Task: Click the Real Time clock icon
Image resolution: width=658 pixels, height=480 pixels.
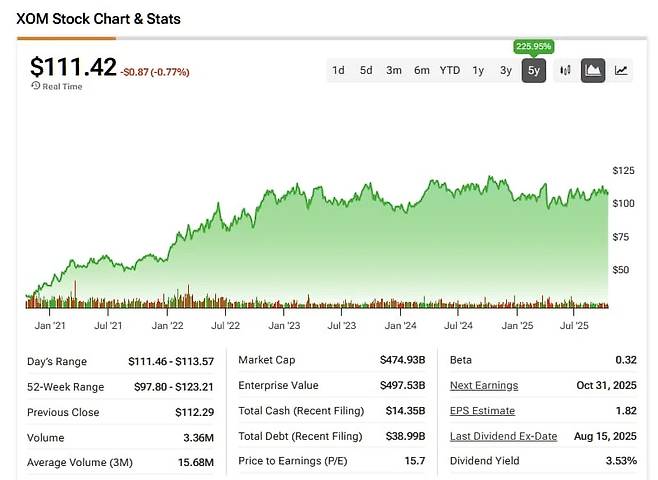Action: click(x=35, y=86)
